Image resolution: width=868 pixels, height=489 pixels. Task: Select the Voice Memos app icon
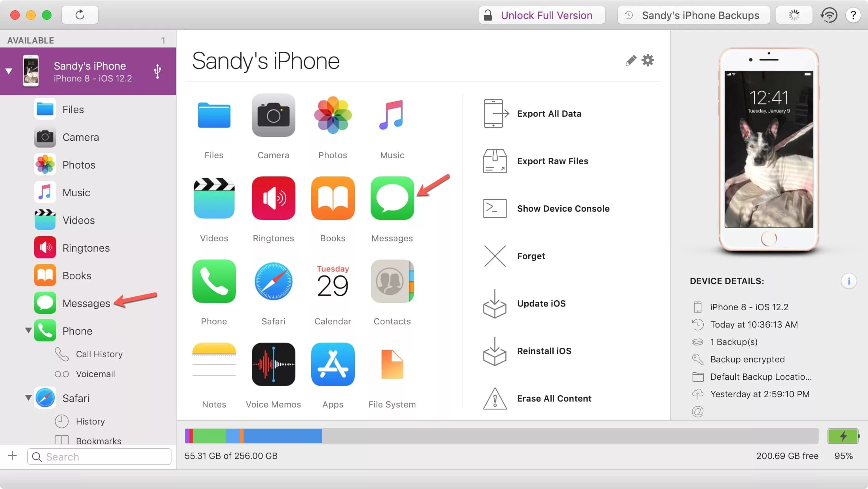[x=273, y=364]
